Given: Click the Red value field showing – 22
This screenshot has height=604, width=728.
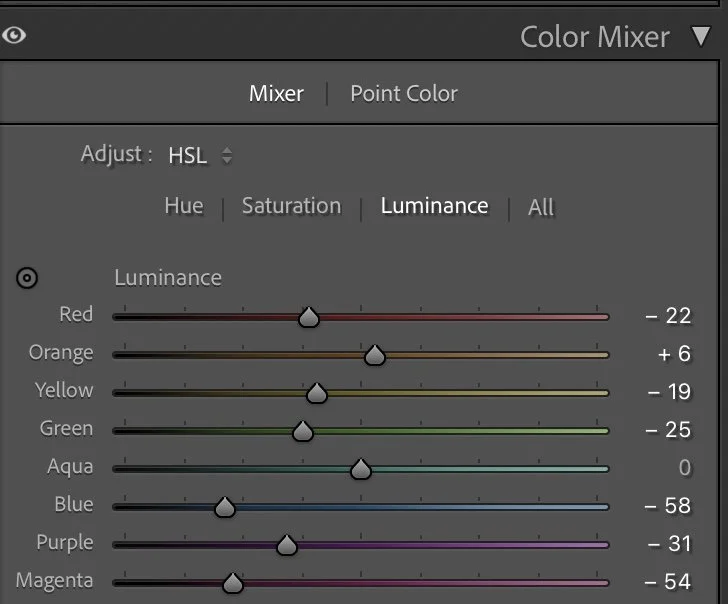Looking at the screenshot, I should tap(668, 316).
